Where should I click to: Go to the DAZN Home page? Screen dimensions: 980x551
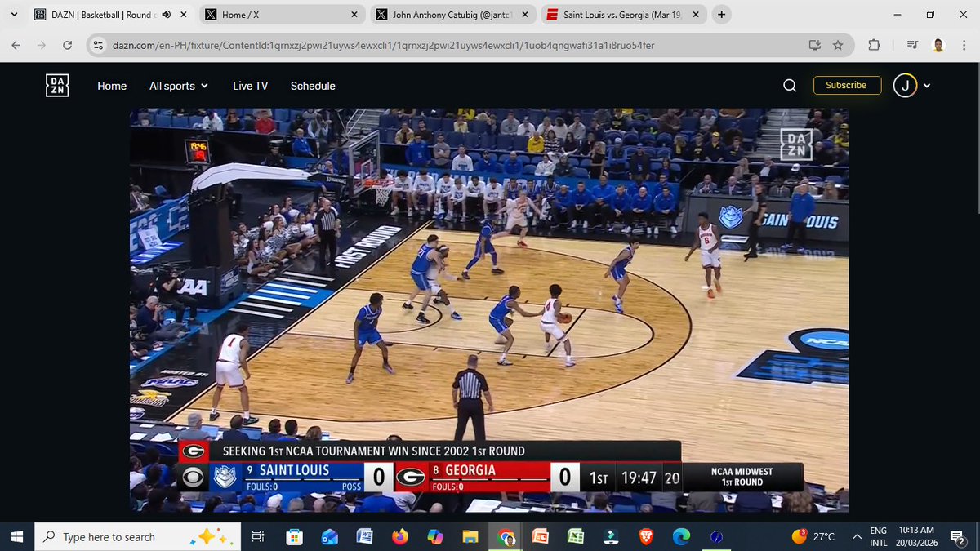coord(112,86)
